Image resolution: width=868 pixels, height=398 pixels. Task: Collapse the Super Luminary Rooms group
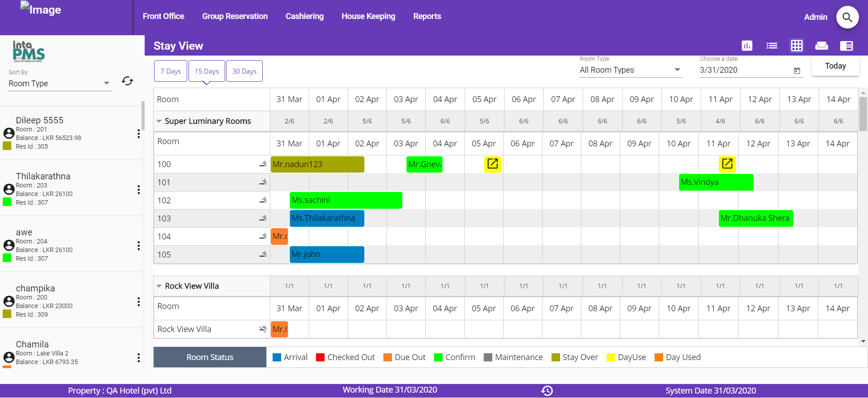[159, 121]
